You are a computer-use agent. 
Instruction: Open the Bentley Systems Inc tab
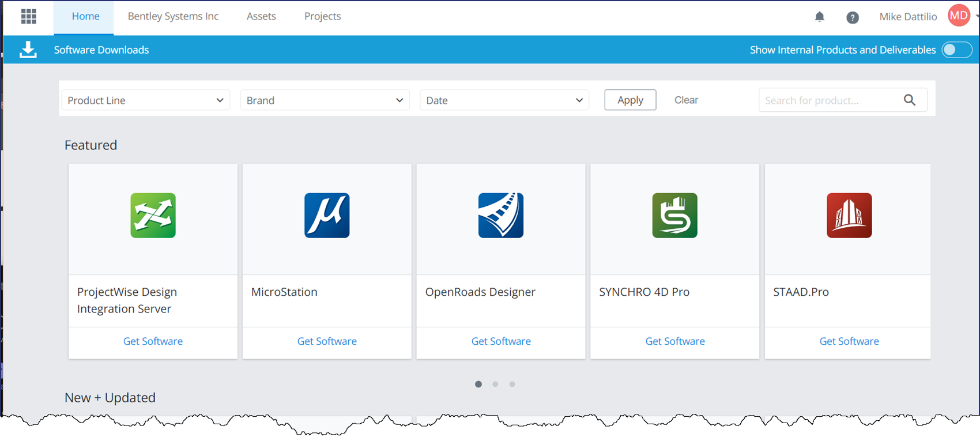tap(173, 17)
